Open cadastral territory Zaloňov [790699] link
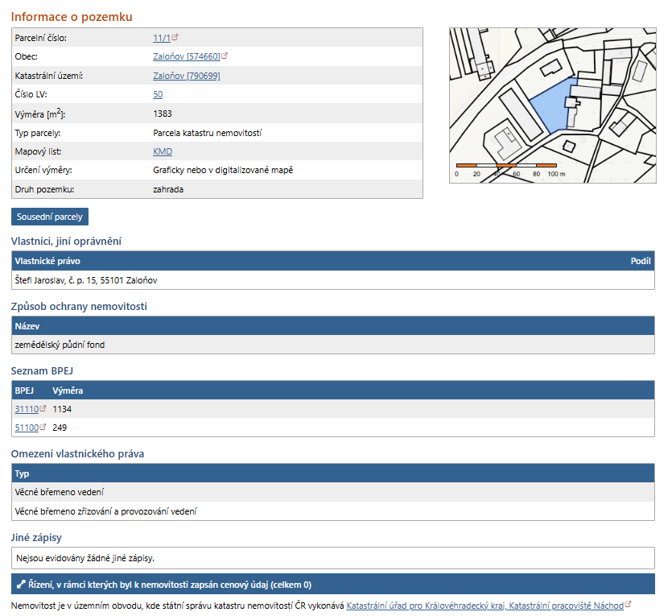672x616 pixels. [186, 76]
